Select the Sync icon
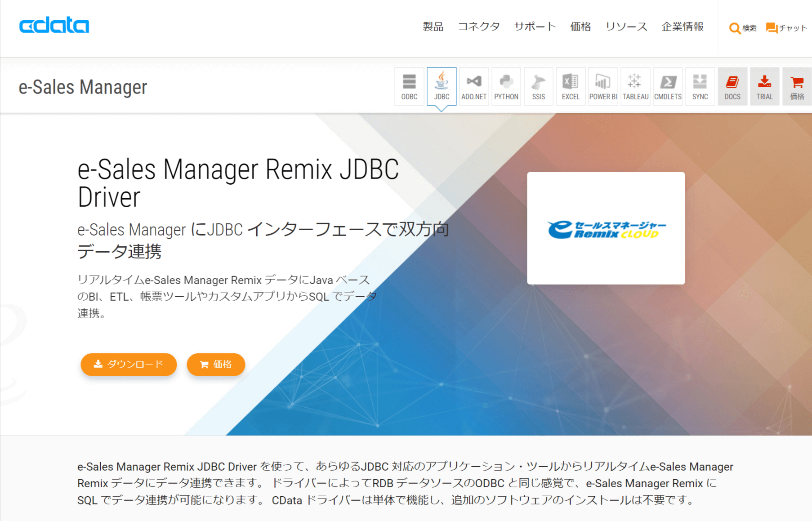The height and width of the screenshot is (521, 812). click(x=700, y=86)
